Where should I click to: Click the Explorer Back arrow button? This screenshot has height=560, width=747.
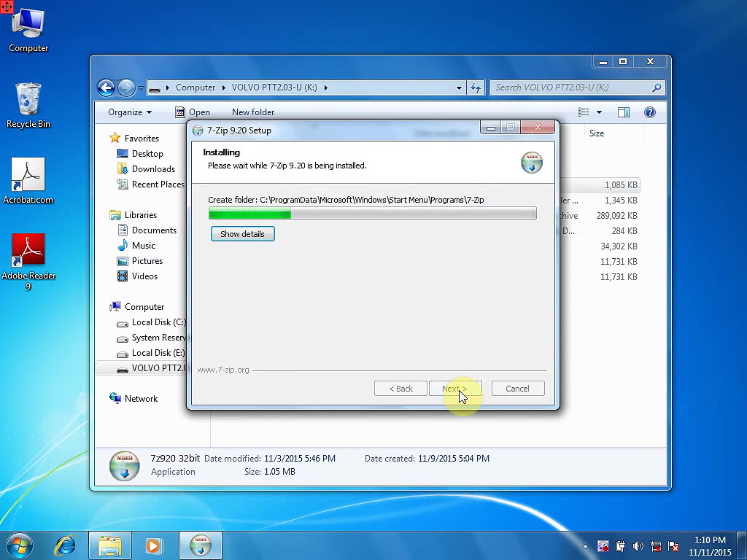click(x=106, y=87)
